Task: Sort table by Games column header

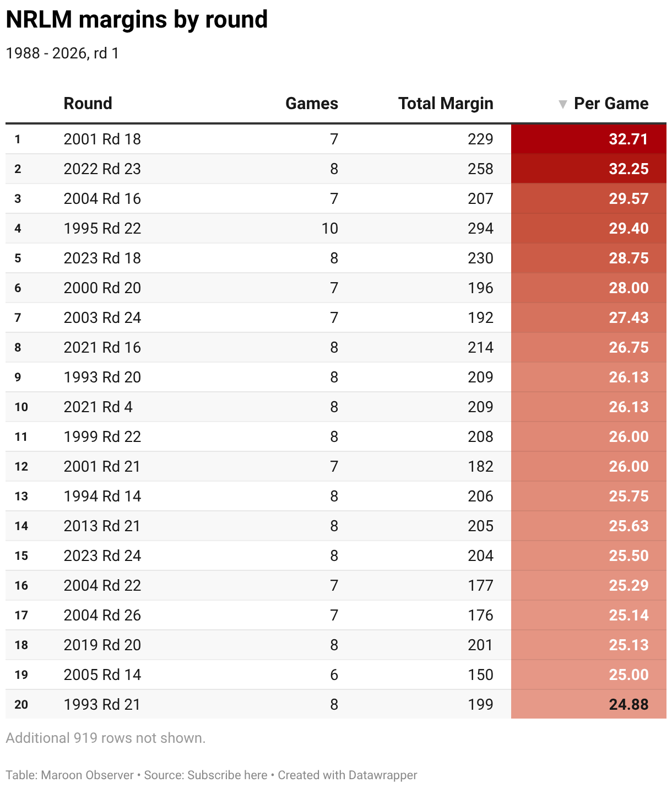Action: click(311, 104)
